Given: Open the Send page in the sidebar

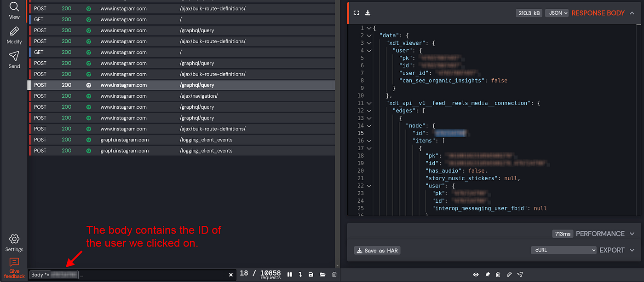Looking at the screenshot, I should [14, 60].
